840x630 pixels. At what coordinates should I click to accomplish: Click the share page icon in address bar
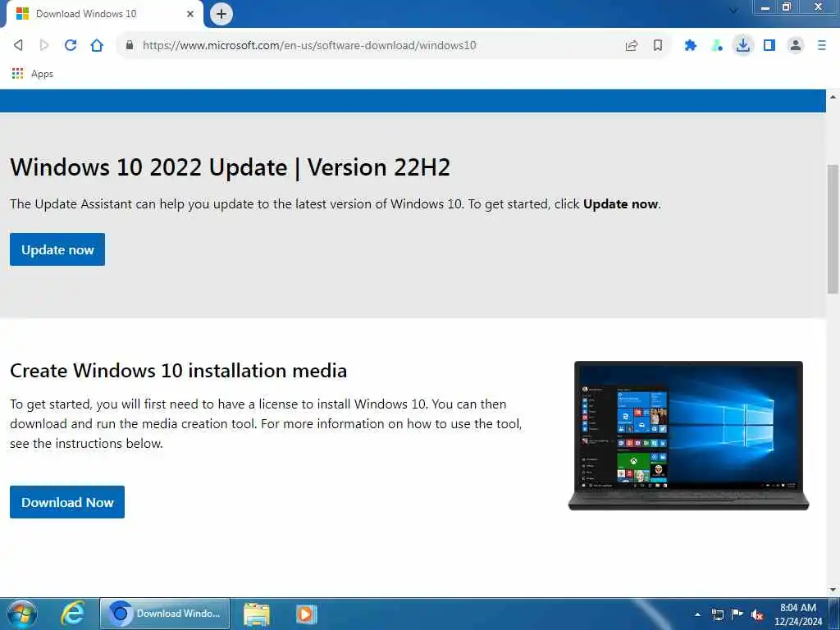click(632, 46)
